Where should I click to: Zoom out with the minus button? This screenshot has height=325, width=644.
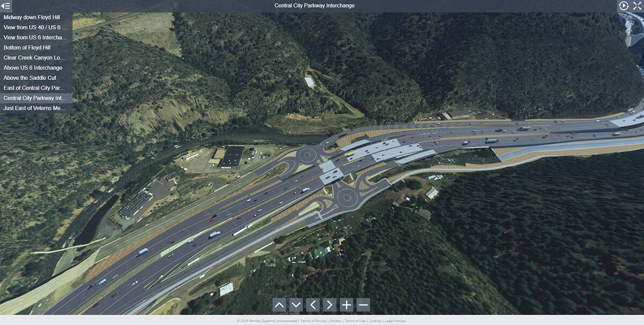(x=363, y=305)
